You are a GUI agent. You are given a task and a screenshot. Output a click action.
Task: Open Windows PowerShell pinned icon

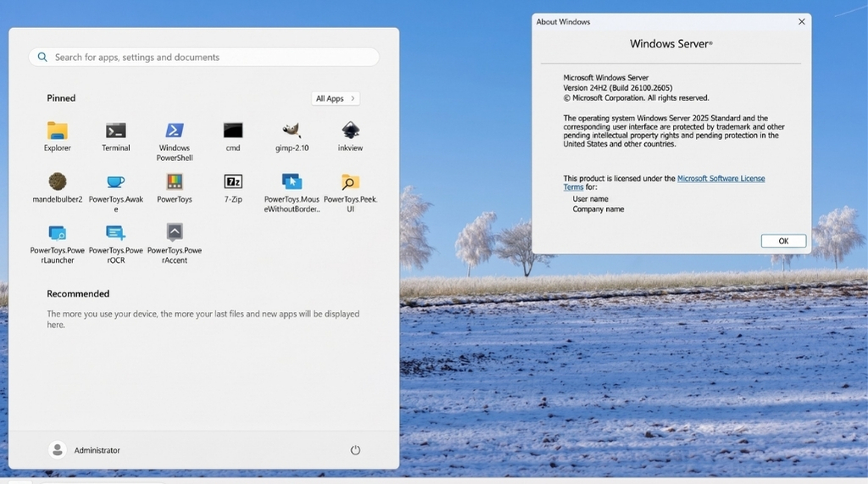[175, 131]
